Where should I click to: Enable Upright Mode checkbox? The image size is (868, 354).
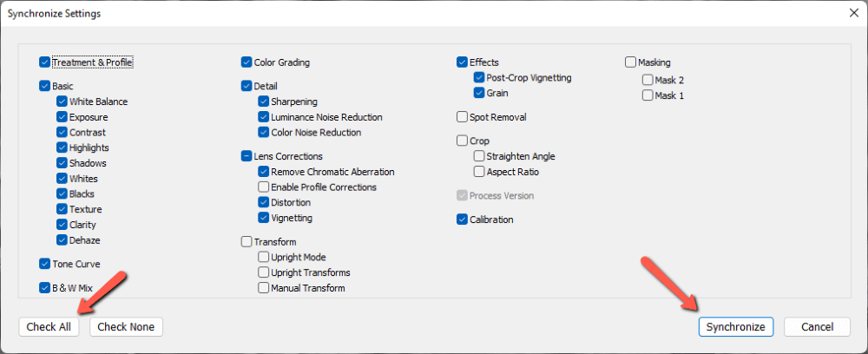(264, 257)
